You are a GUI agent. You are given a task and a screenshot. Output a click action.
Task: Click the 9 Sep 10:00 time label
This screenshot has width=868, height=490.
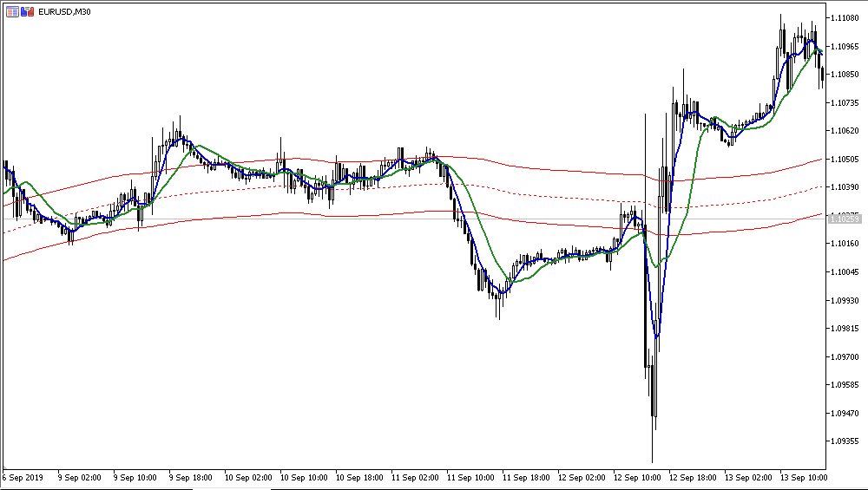(135, 477)
